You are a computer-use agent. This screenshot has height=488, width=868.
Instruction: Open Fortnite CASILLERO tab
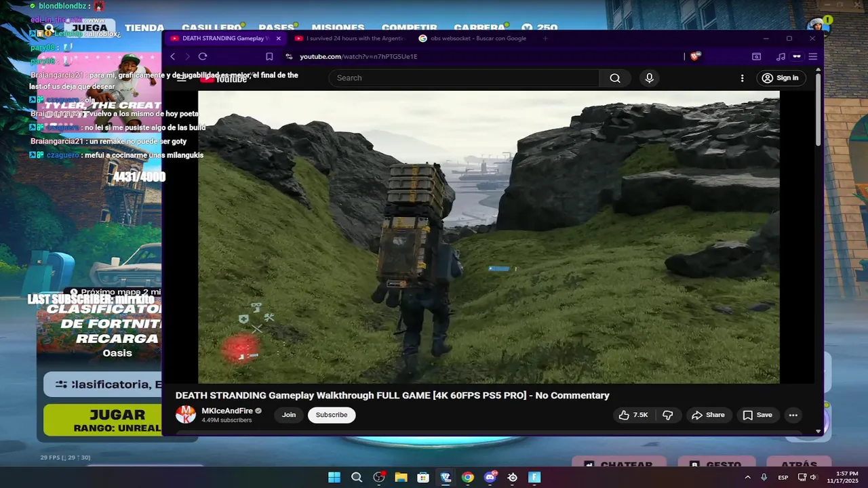(212, 28)
